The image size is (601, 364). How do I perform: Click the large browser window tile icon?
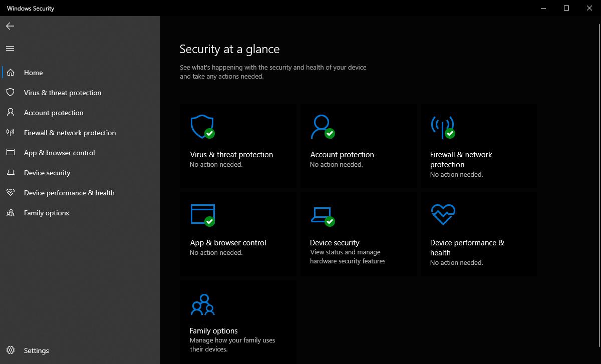coord(202,214)
